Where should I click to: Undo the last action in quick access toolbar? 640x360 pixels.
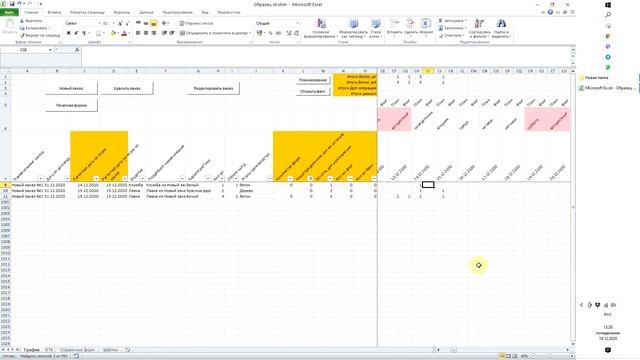click(x=19, y=4)
